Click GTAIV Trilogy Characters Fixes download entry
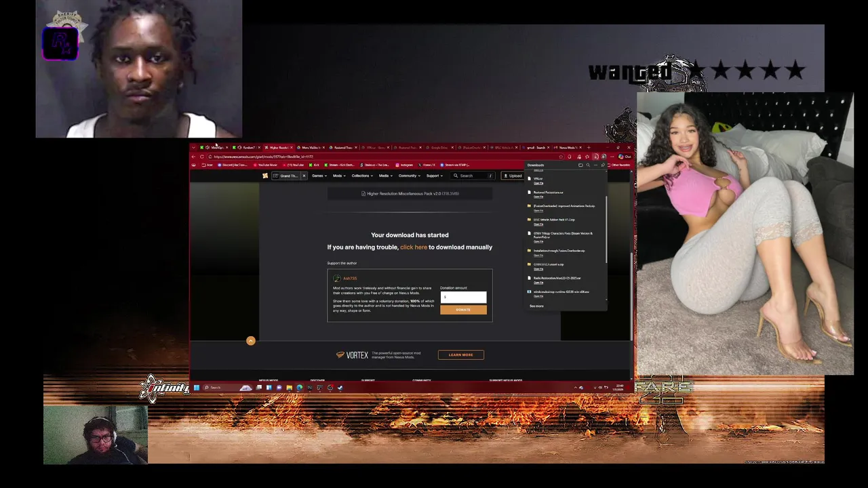 (564, 235)
